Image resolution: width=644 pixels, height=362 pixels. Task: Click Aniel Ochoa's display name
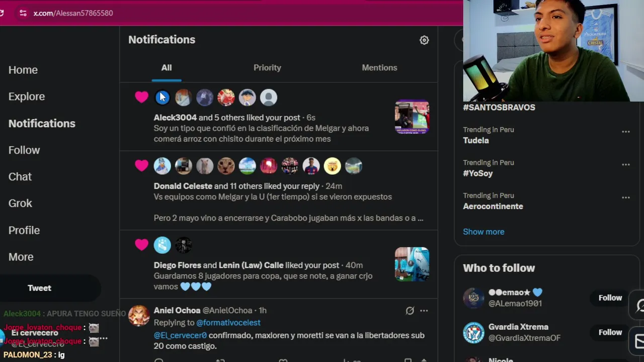coord(177,311)
